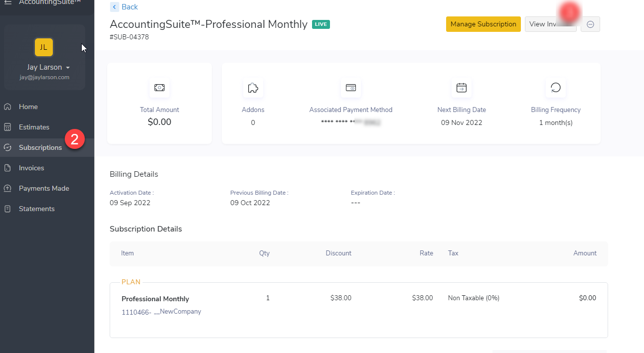Open the more options ellipsis button
Viewport: 644px width, 353px height.
[590, 24]
